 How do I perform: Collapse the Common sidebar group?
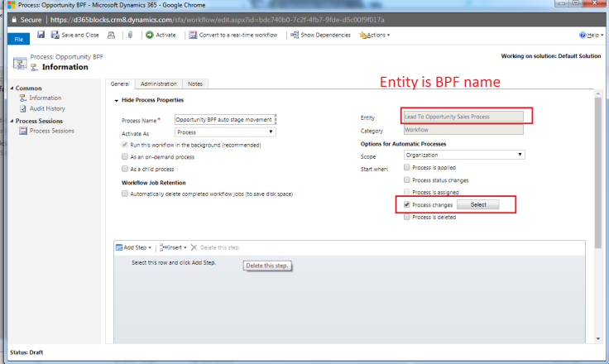pos(12,89)
